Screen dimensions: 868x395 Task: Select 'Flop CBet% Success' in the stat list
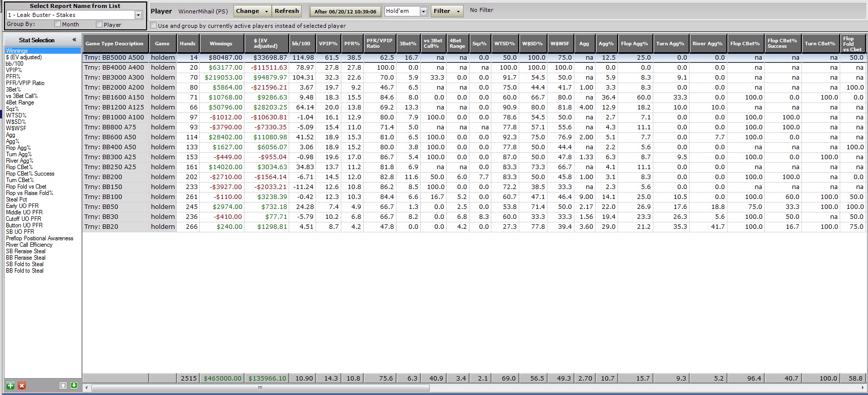pyautogui.click(x=30, y=174)
